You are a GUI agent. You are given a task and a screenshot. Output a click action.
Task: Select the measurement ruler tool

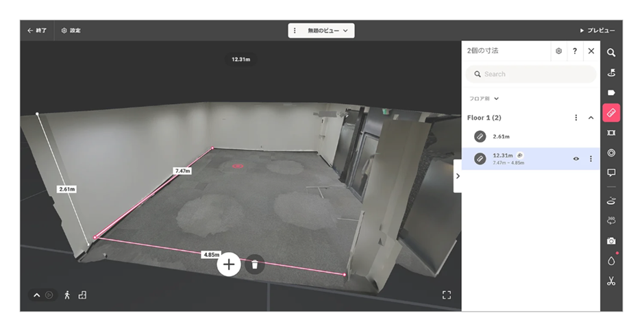[611, 113]
